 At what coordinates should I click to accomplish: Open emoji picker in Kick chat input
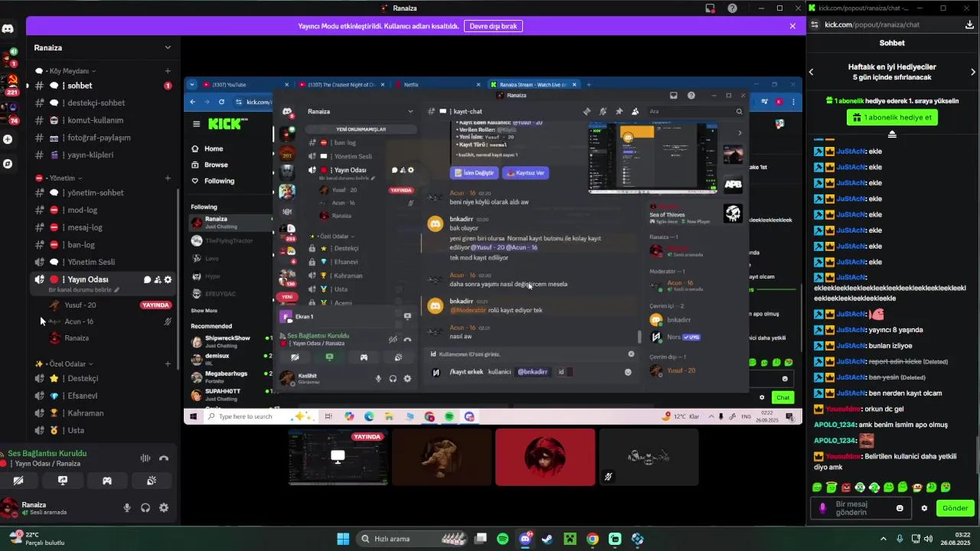(x=900, y=508)
